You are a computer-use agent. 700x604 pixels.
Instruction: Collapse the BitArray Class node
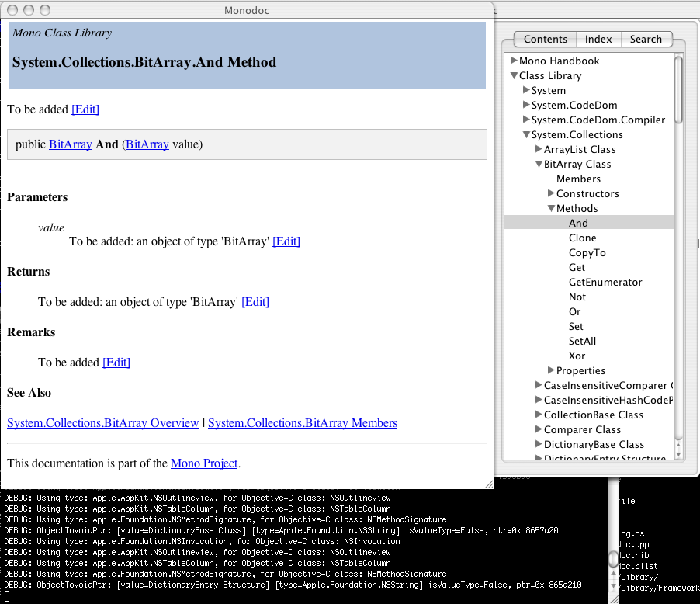tap(539, 164)
